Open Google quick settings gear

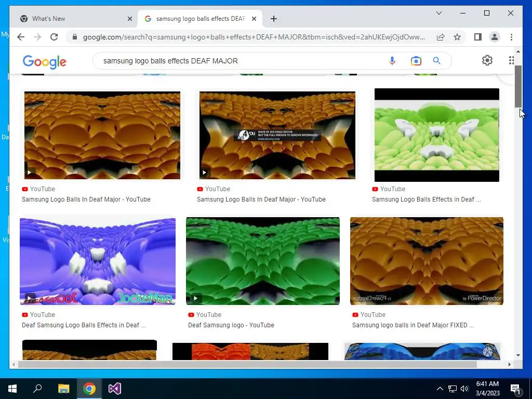487,60
